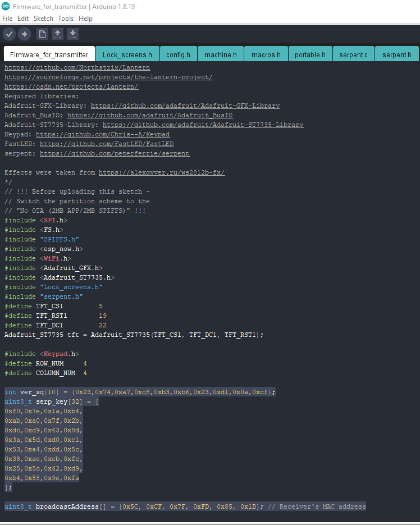Click the line '#include <Keypad.h>'
This screenshot has width=420, height=525.
click(x=42, y=354)
